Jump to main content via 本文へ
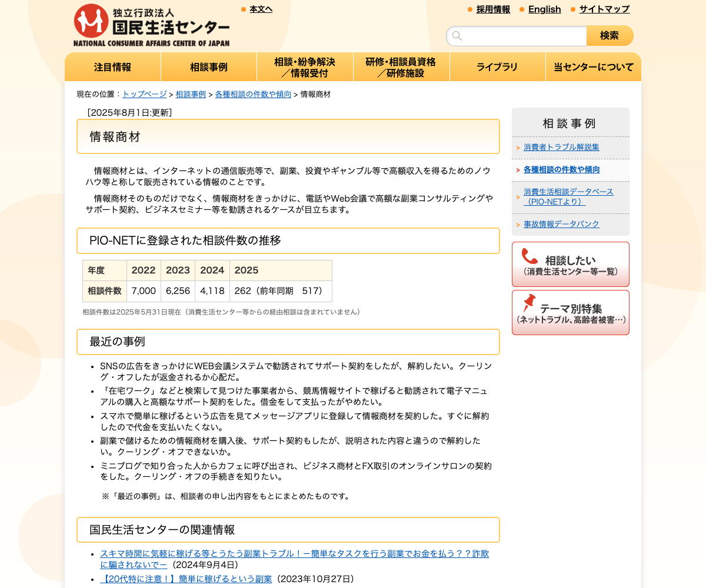 click(261, 9)
